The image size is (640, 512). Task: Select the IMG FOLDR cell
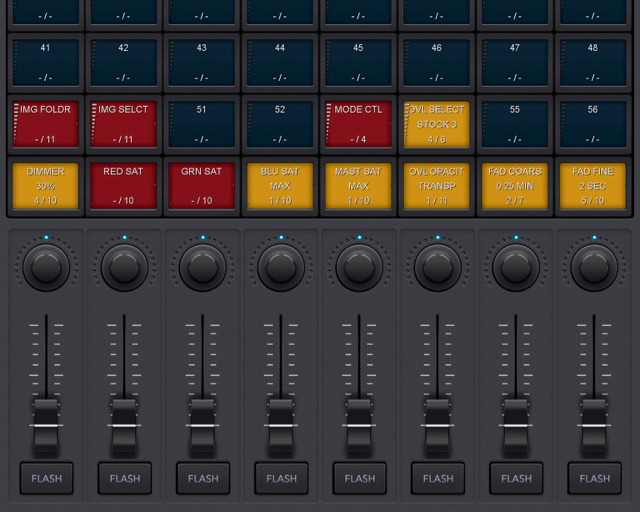46,124
